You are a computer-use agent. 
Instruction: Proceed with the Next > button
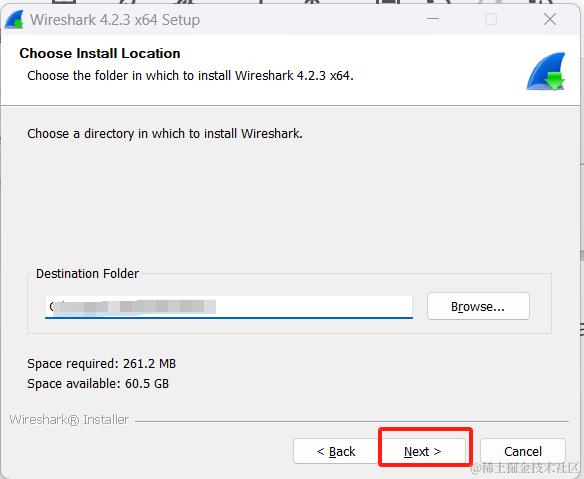423,451
